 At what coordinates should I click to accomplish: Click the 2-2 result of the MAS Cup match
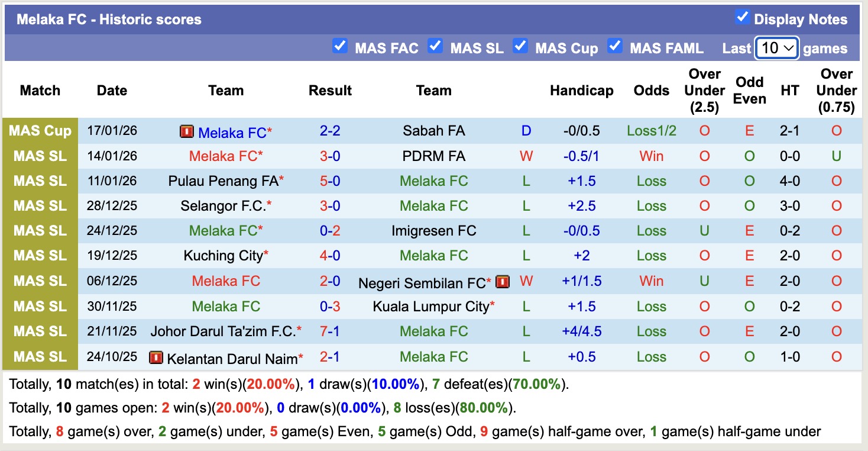coord(330,131)
